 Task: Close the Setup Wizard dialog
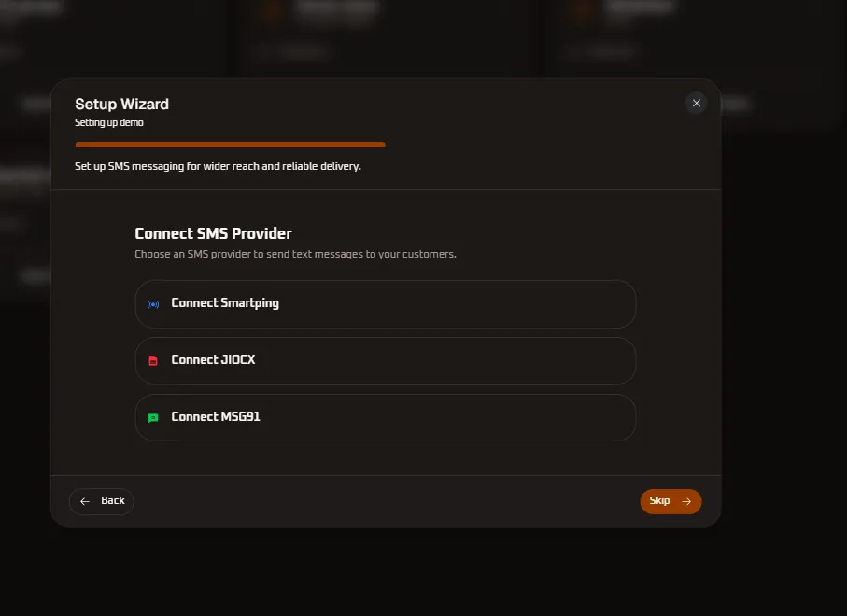pos(697,103)
